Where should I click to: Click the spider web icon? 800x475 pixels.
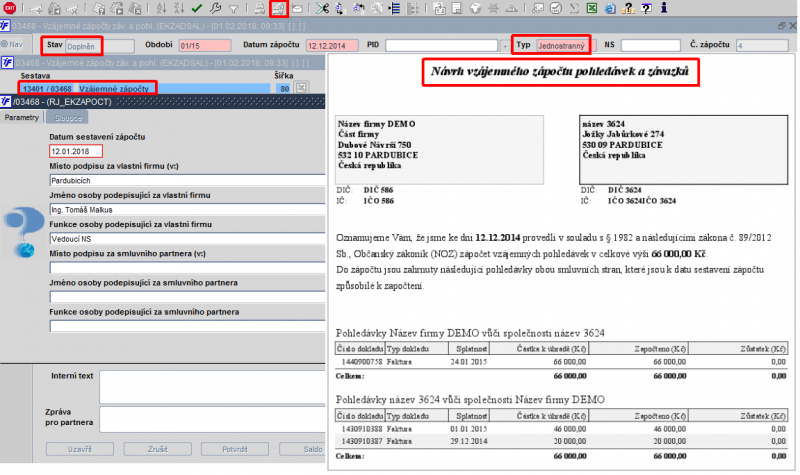(493, 8)
